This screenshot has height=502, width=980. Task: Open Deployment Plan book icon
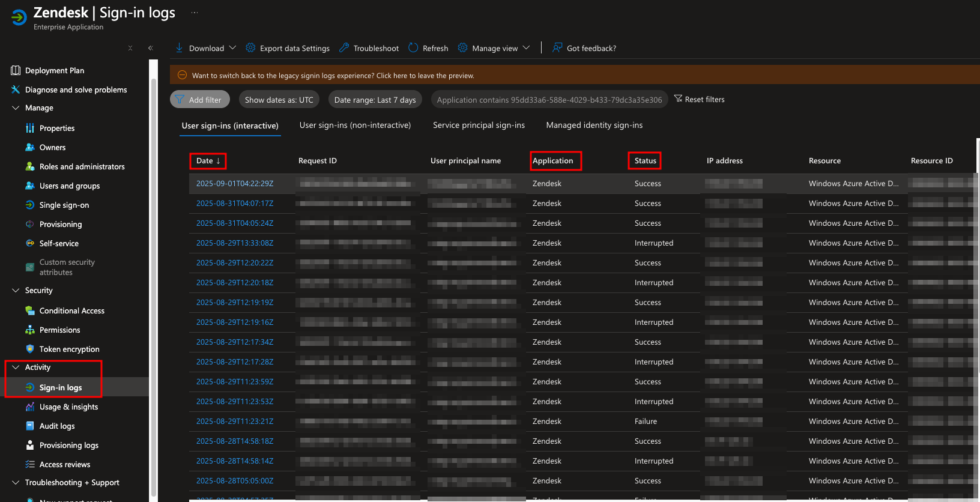point(16,70)
